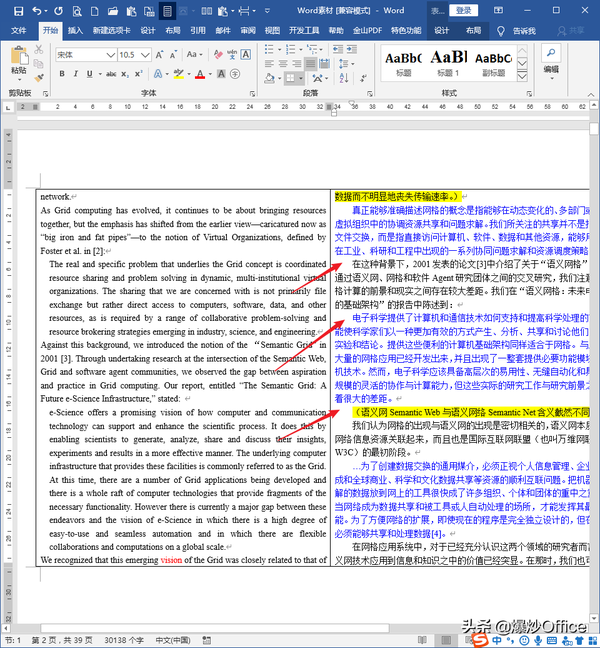
Task: Open the font name dropdown (宋体)
Action: [110, 55]
